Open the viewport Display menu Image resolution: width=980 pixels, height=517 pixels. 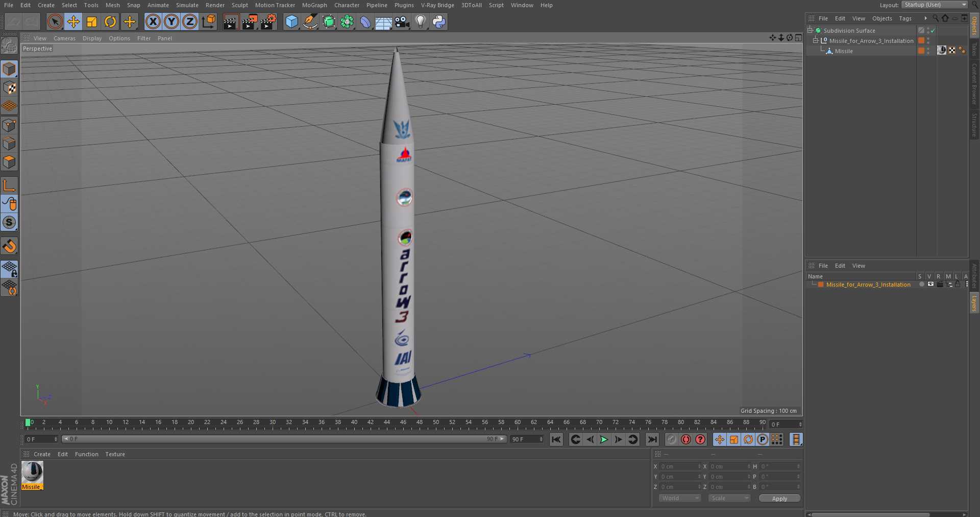(92, 38)
